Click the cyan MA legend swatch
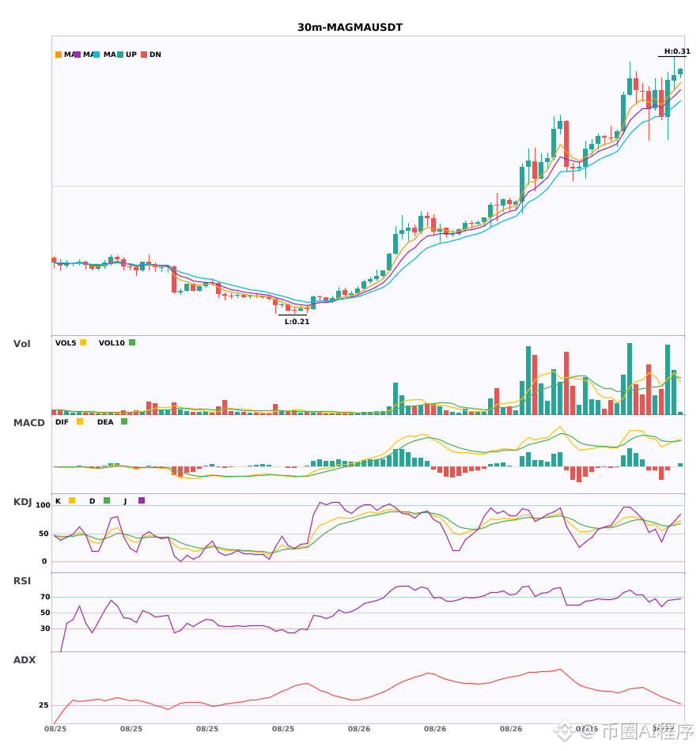Screen dimensions: 700x751 tap(96, 55)
